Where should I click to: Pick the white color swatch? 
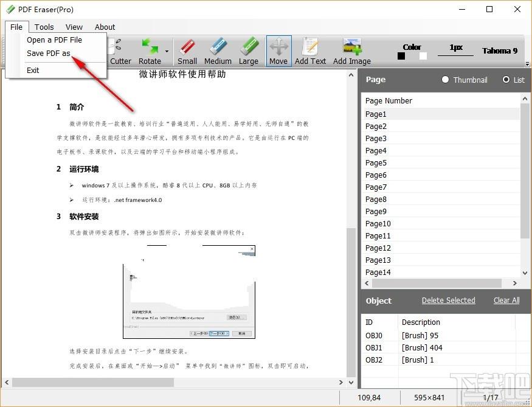click(x=423, y=56)
